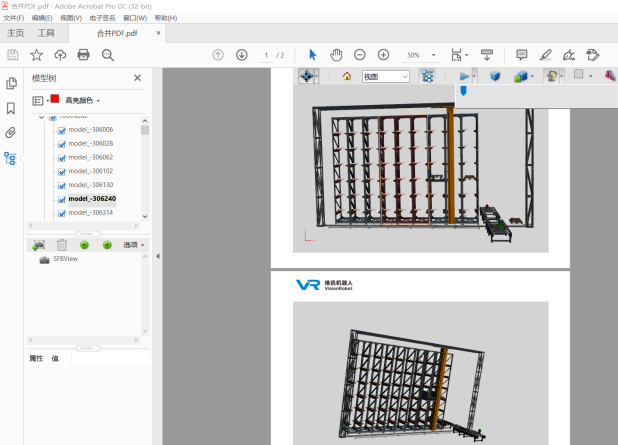Image resolution: width=618 pixels, height=445 pixels.
Task: Select the SFBView saved view
Action: [x=65, y=259]
